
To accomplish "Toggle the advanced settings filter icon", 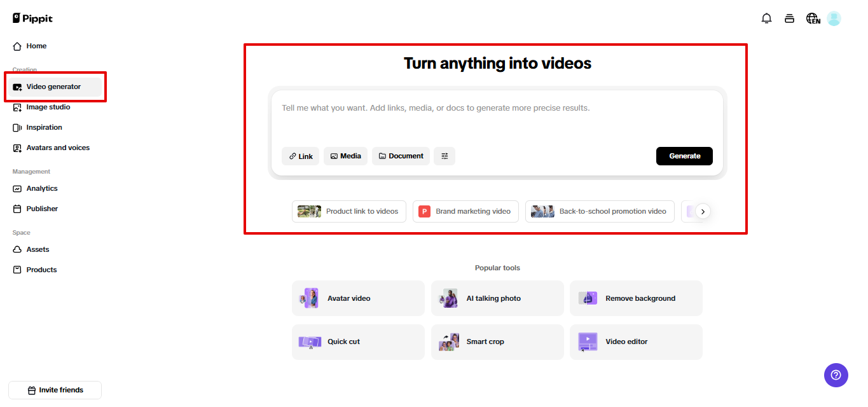I will (444, 156).
